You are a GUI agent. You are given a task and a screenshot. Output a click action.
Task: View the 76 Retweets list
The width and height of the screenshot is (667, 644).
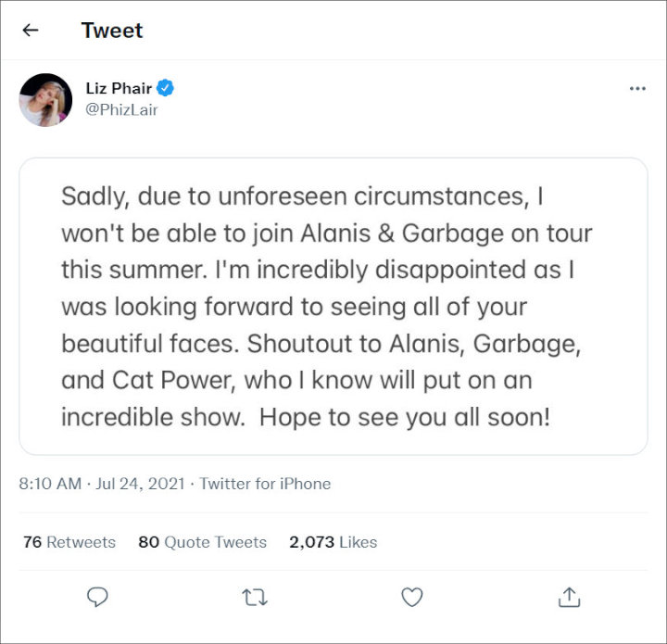click(x=69, y=542)
